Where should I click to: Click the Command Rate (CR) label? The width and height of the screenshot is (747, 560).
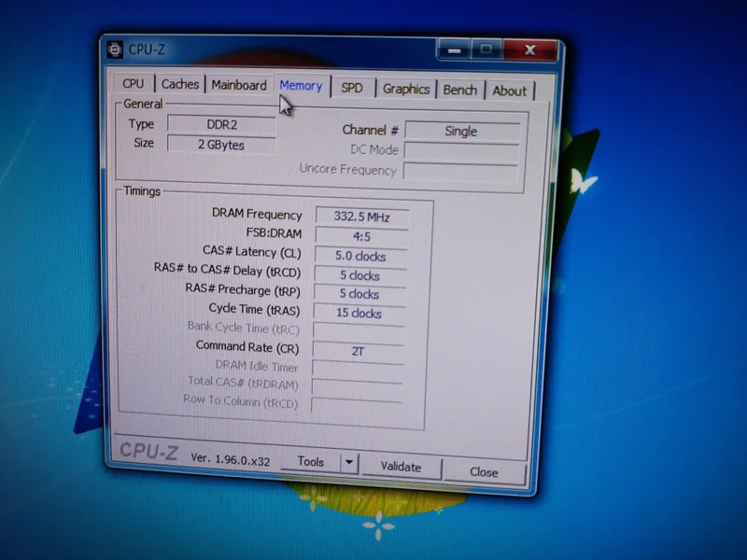click(x=247, y=347)
